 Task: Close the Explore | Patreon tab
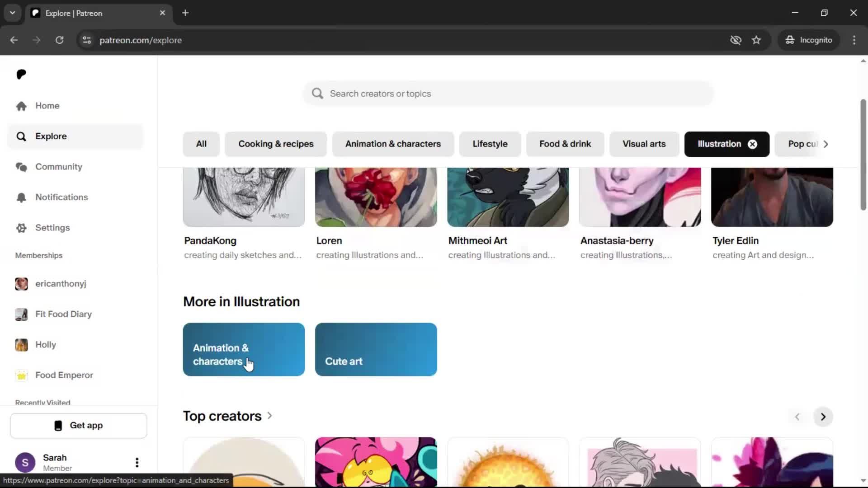point(163,13)
